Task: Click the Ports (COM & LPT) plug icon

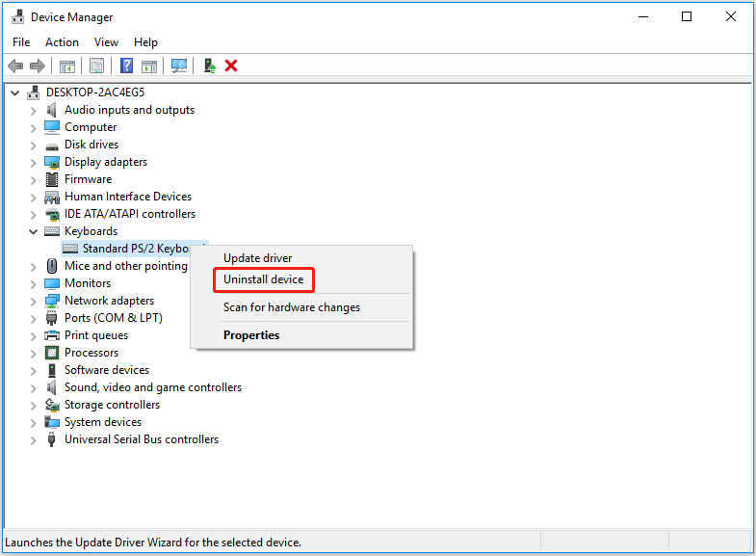Action: (52, 318)
